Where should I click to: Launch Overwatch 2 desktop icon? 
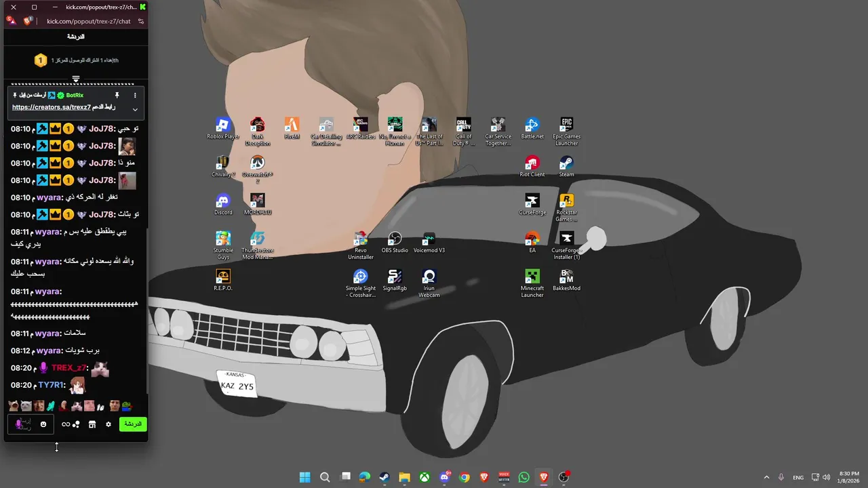[257, 169]
